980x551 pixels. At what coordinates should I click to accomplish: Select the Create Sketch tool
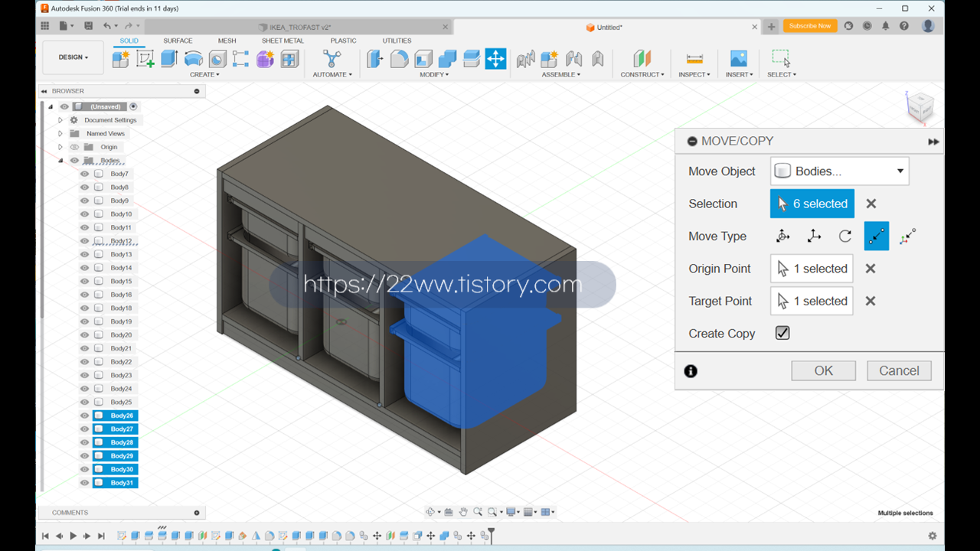coord(145,59)
